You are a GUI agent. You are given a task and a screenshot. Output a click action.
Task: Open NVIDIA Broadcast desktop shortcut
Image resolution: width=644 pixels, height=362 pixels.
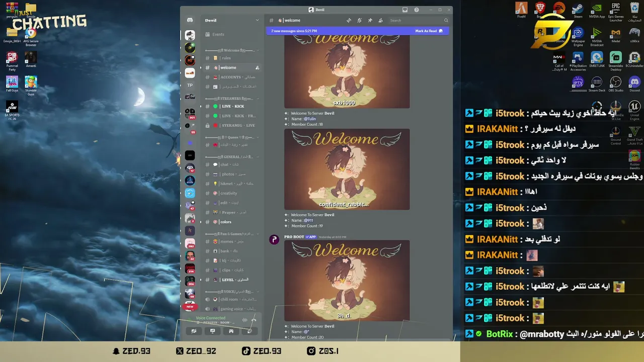tap(597, 37)
